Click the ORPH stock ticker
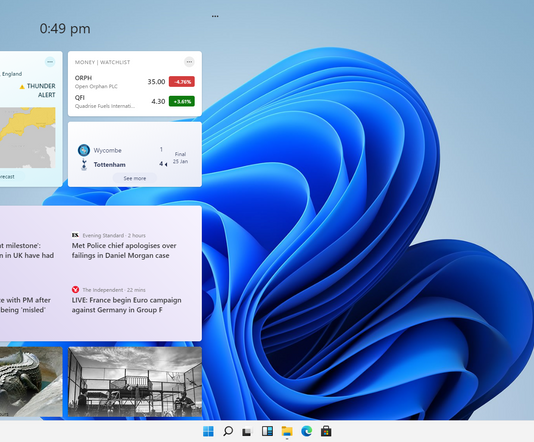The width and height of the screenshot is (534, 442). (83, 78)
